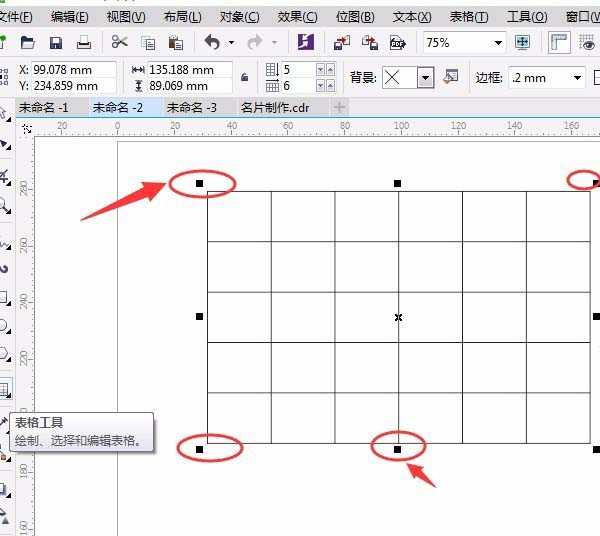Click the Import icon in toolbar
600x536 pixels.
click(x=342, y=42)
